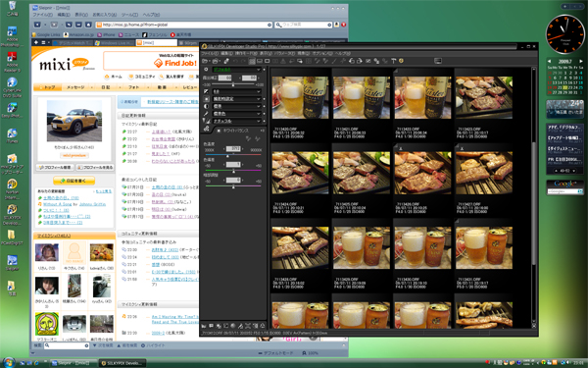Open the Amazon.co.jp bookmark in Sleipnir
Viewport: 588px width, 368px height.
coord(78,34)
